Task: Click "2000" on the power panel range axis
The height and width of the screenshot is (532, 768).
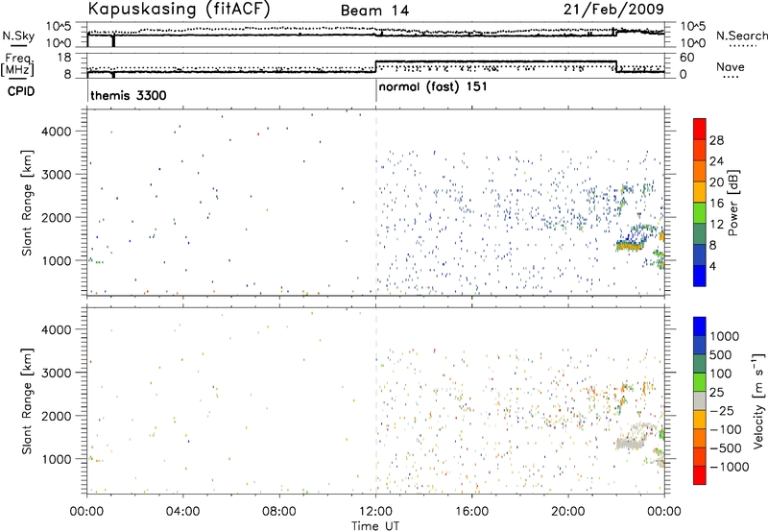Action: (56, 217)
